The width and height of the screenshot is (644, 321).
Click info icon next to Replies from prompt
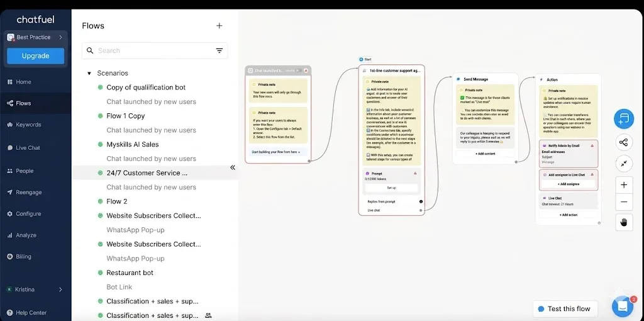click(x=421, y=201)
